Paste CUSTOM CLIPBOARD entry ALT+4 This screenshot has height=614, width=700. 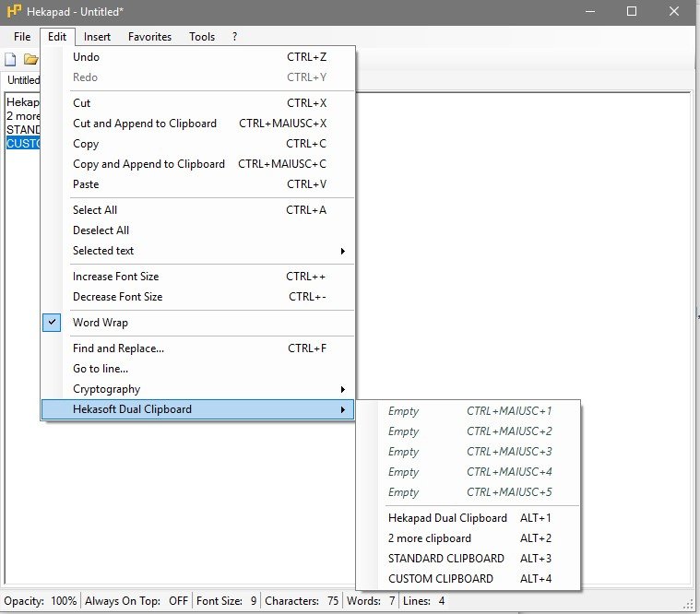tap(469, 579)
